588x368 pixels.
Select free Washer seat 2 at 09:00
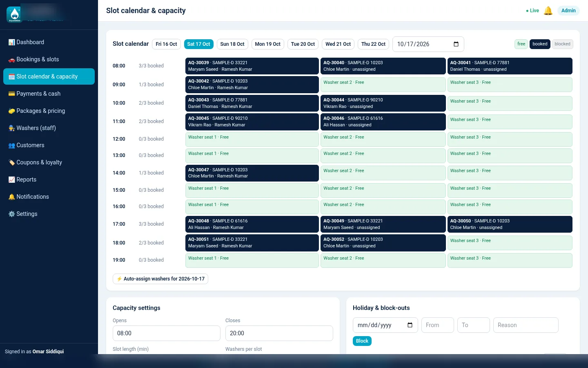pos(383,85)
